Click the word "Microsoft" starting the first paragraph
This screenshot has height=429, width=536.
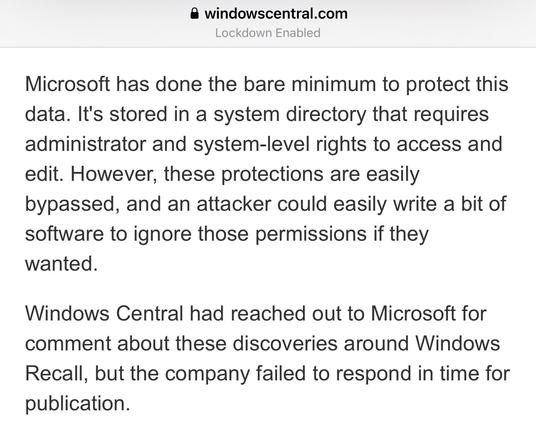68,84
